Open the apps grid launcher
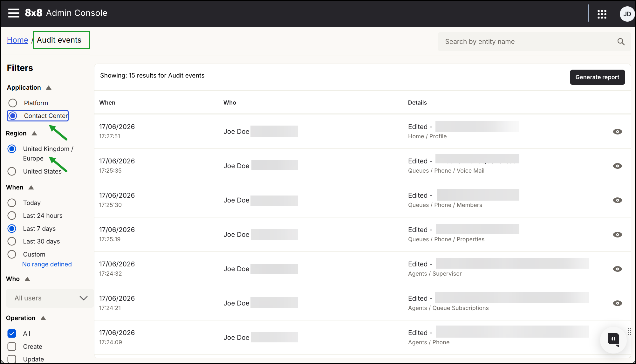Viewport: 636px width, 364px height. tap(602, 14)
